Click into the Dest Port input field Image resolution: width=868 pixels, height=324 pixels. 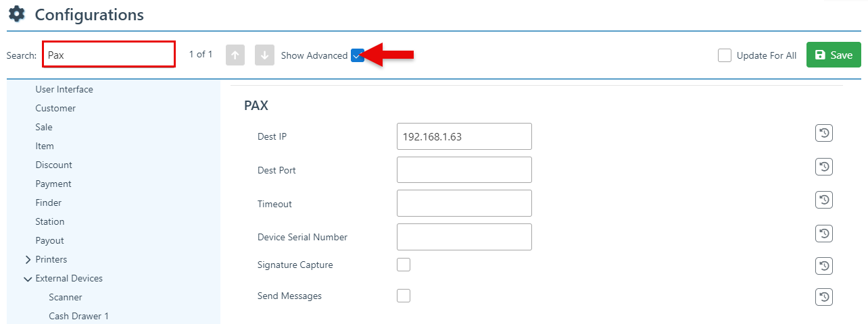[x=464, y=170]
